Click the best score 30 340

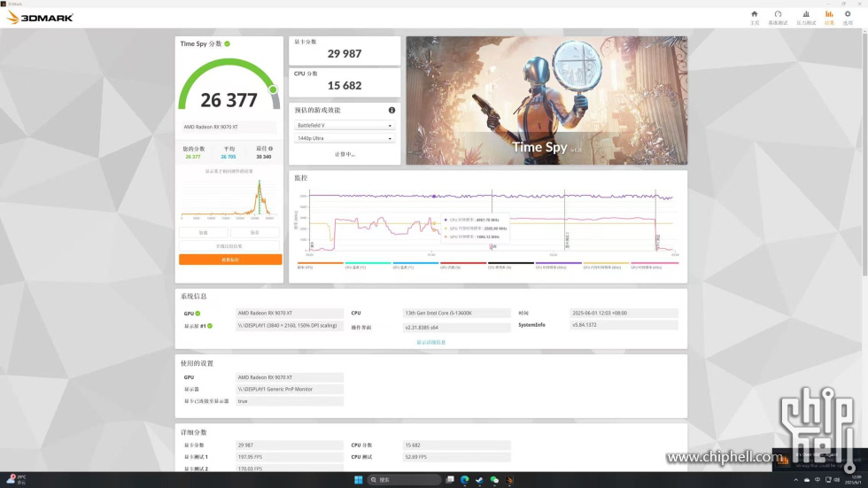pos(264,157)
